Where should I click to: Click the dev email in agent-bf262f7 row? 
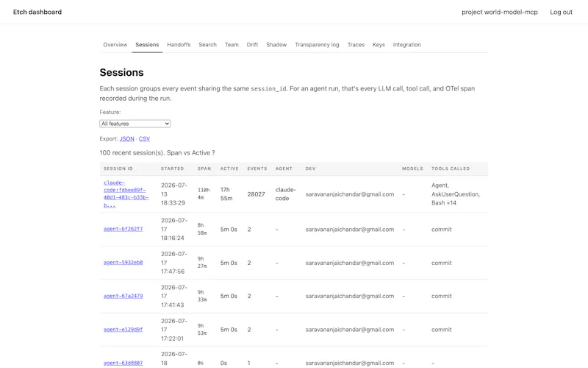[x=350, y=230]
